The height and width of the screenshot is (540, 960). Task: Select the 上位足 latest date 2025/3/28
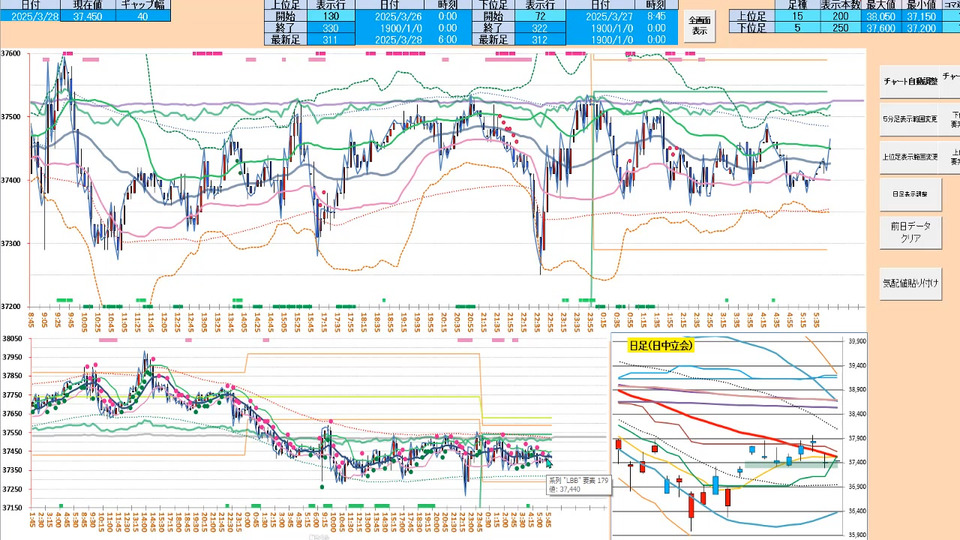coord(390,40)
